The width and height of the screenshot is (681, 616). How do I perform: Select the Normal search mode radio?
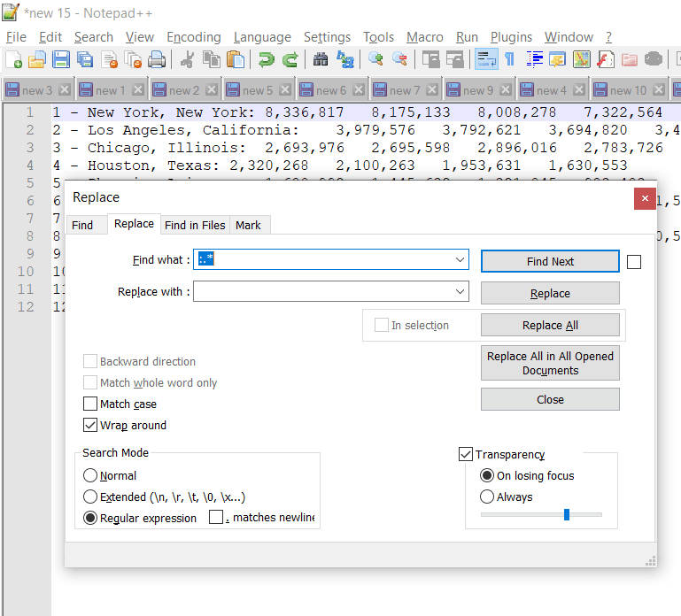click(x=90, y=475)
